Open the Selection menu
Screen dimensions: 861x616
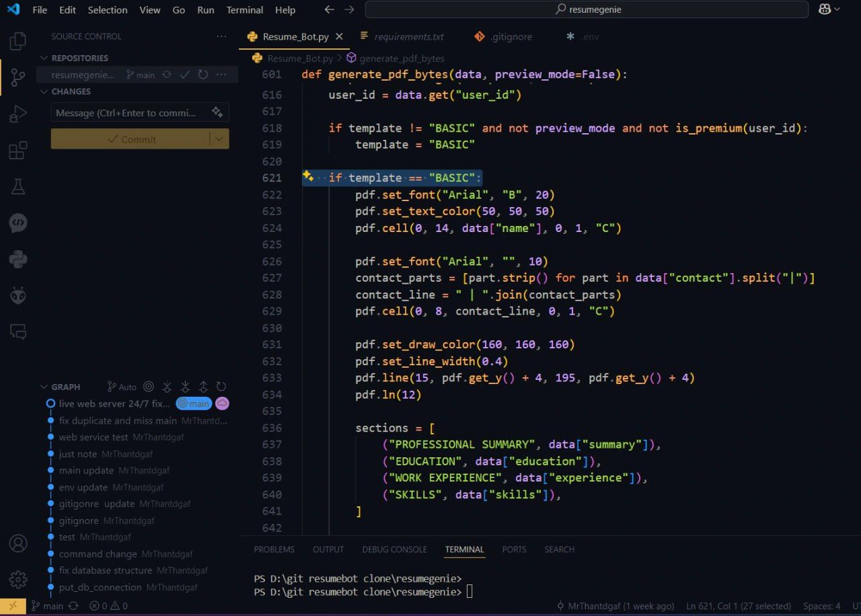pyautogui.click(x=108, y=10)
